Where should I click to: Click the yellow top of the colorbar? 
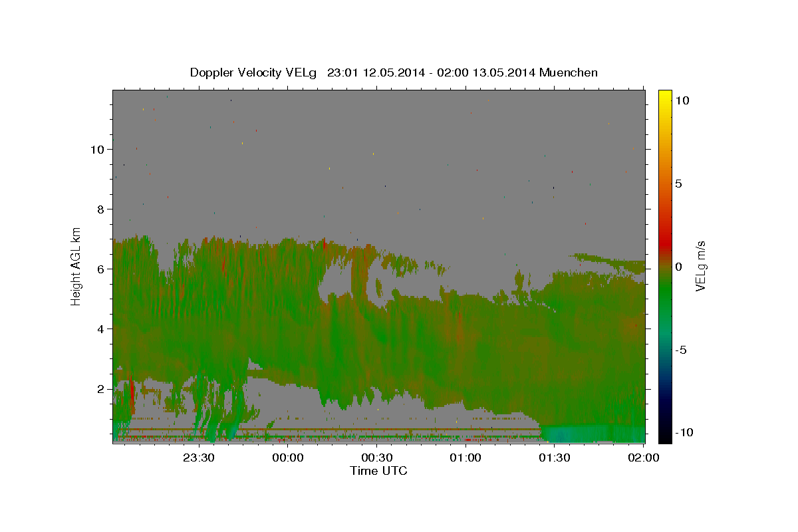664,96
